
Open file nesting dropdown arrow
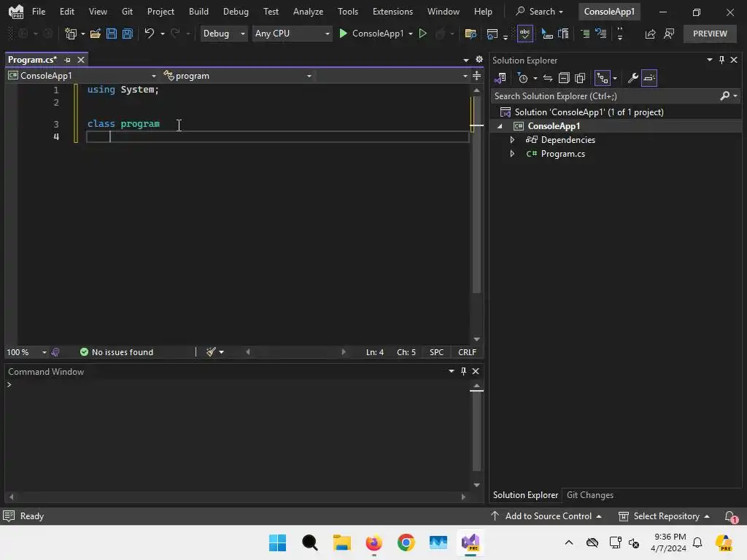(614, 77)
